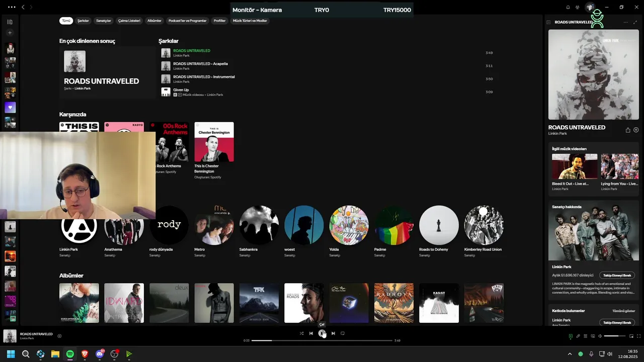Collapse the Now Playing side panel

(x=548, y=22)
